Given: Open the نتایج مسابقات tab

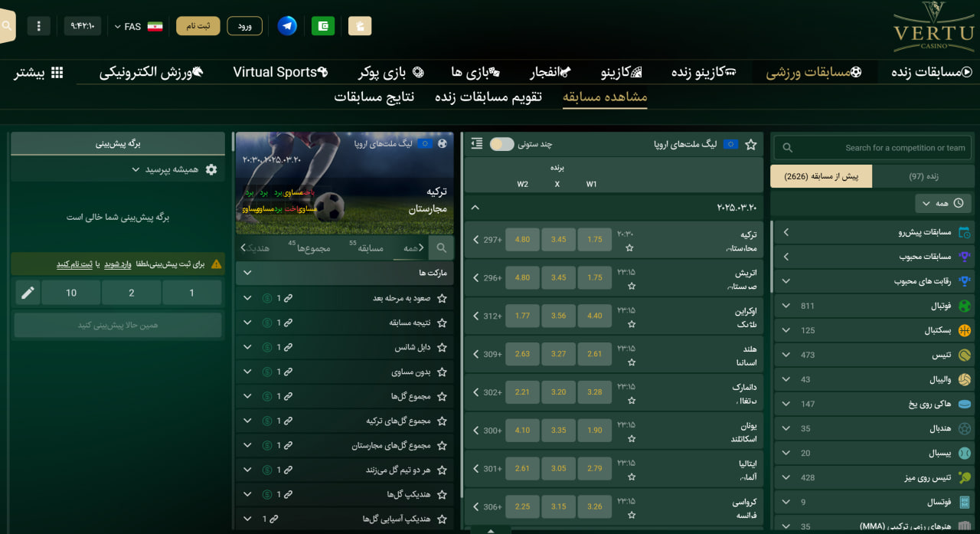Looking at the screenshot, I should (x=374, y=97).
